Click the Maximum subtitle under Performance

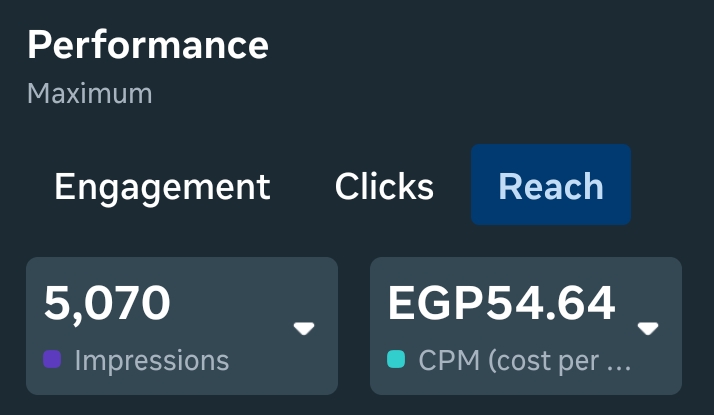tap(90, 94)
